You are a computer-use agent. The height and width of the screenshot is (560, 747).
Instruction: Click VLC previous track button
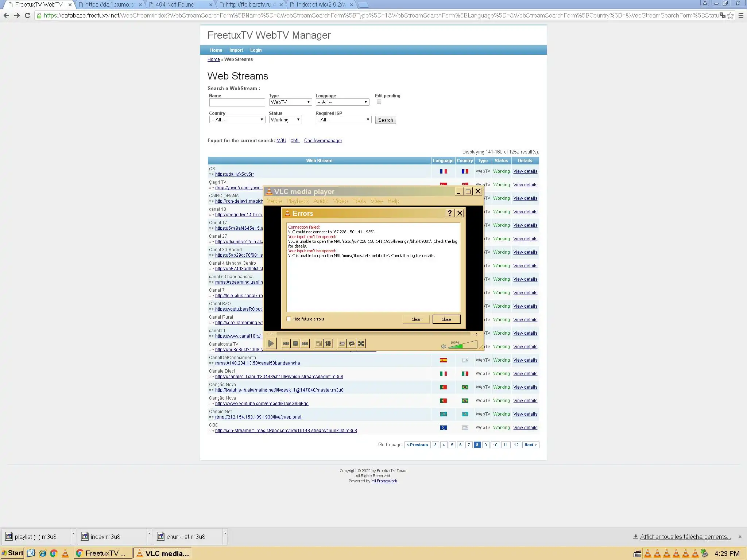click(286, 343)
